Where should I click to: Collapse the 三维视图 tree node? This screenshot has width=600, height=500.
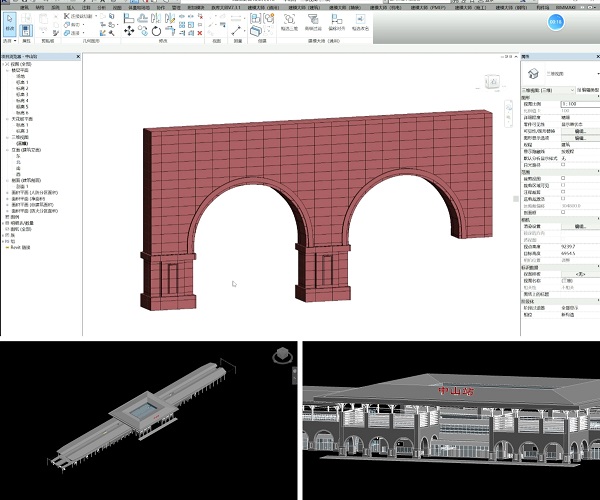(8, 137)
